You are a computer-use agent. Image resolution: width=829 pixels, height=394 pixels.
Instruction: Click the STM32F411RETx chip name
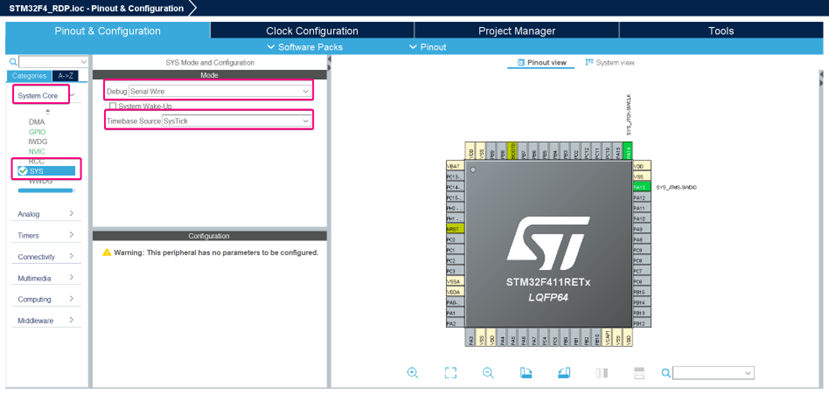[548, 282]
